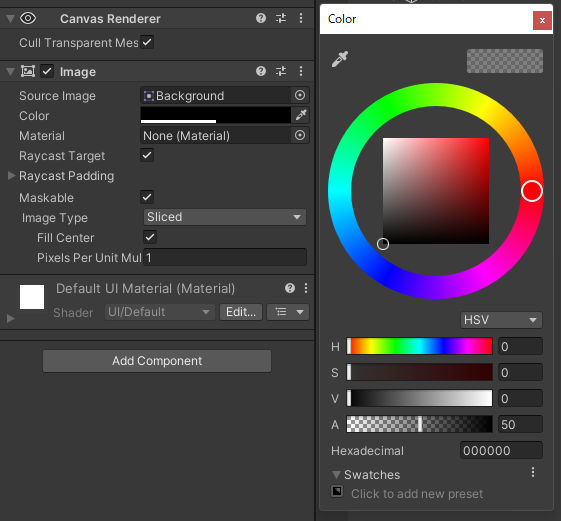
Task: Expand the Raycast Padding foldout
Action: pos(11,176)
